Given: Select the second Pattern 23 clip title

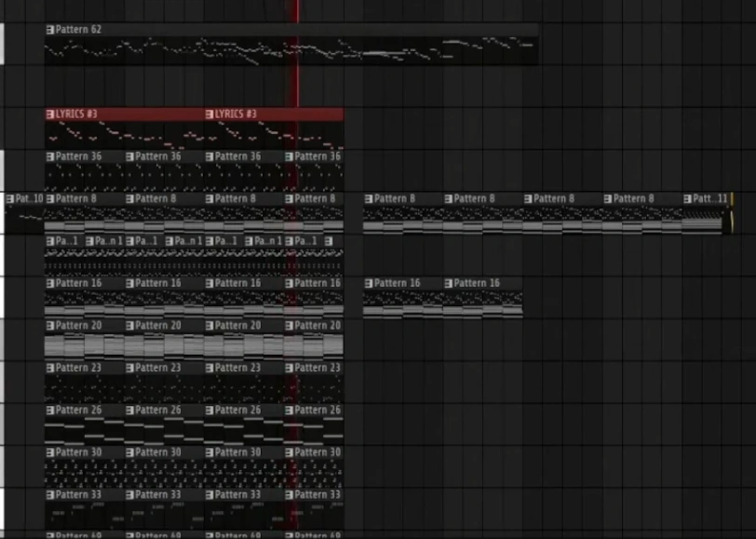Looking at the screenshot, I should pyautogui.click(x=158, y=369).
